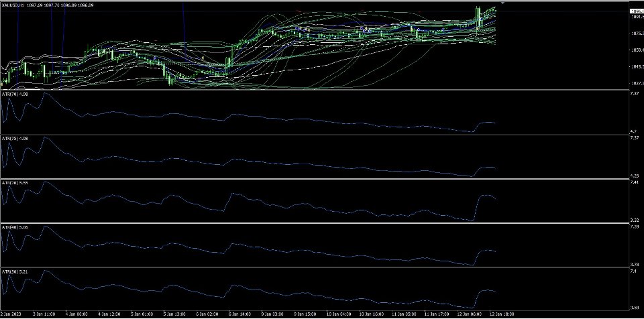Click the 1843.5 price scale value

click(x=637, y=67)
